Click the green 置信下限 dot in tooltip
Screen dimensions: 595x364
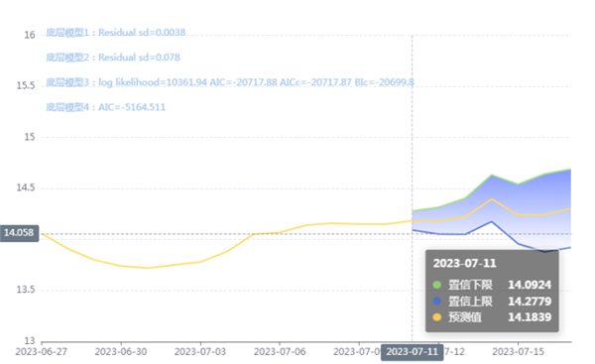[437, 285]
